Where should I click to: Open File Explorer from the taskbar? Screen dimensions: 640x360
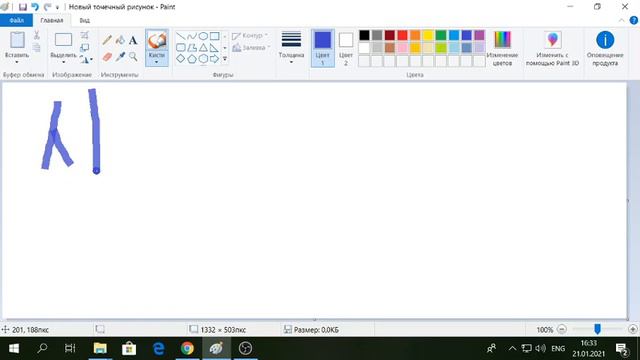click(100, 349)
